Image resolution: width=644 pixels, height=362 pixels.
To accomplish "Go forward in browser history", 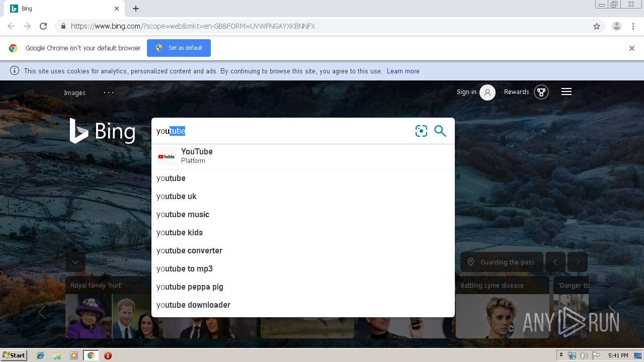I will [27, 26].
